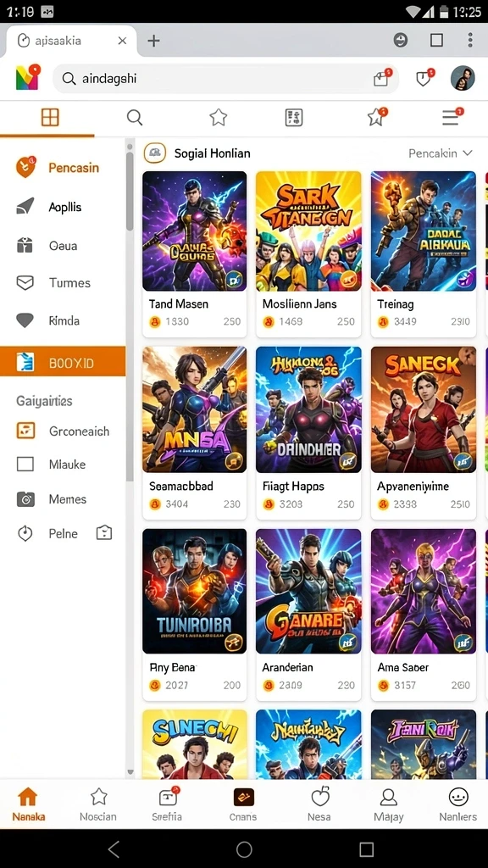Open the Ama Saber game thumbnail
Viewport: 488px width, 868px height.
424,591
